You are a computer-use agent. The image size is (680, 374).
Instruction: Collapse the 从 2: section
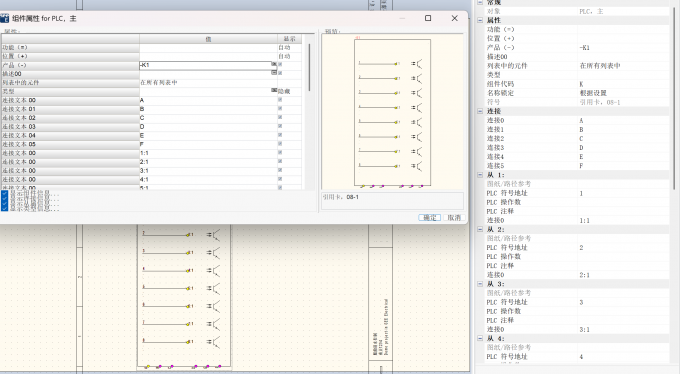480,229
